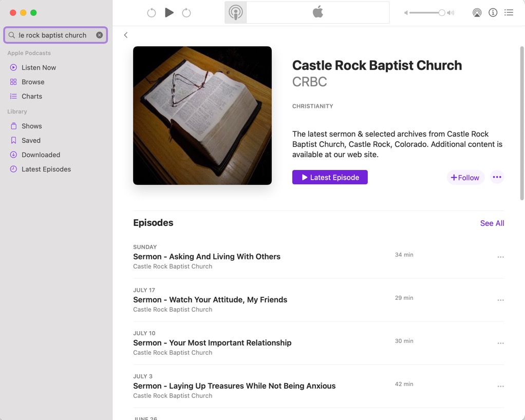
Task: Click the vertical scrollbar on the right
Action: tap(521, 123)
